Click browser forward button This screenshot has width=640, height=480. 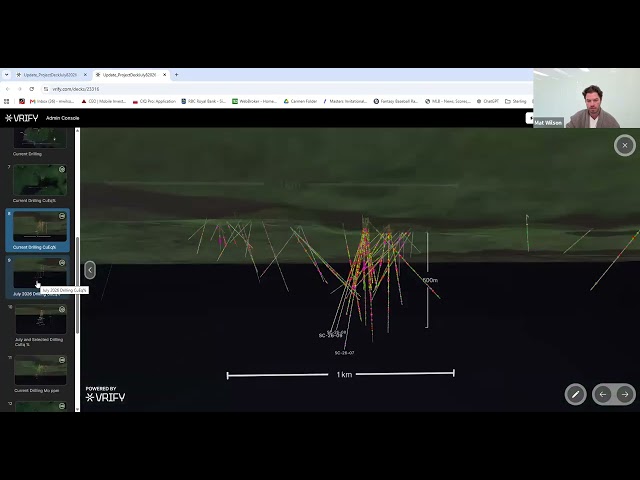pos(19,89)
